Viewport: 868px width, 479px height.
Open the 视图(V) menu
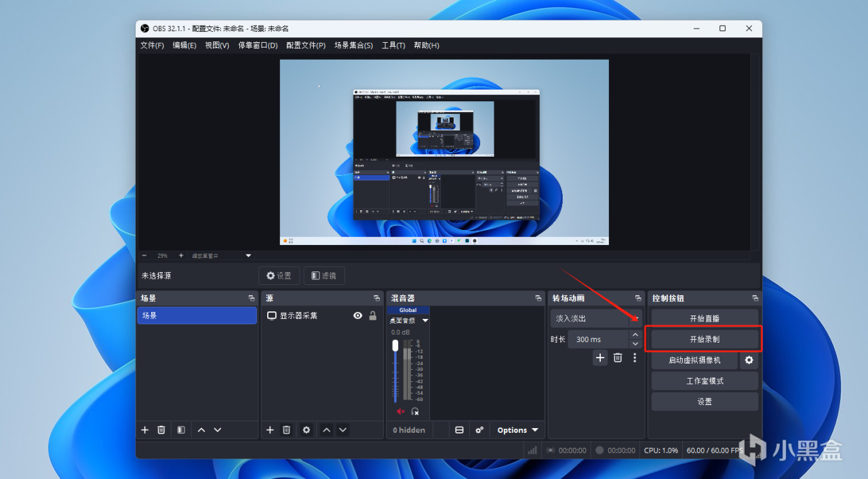tap(217, 45)
